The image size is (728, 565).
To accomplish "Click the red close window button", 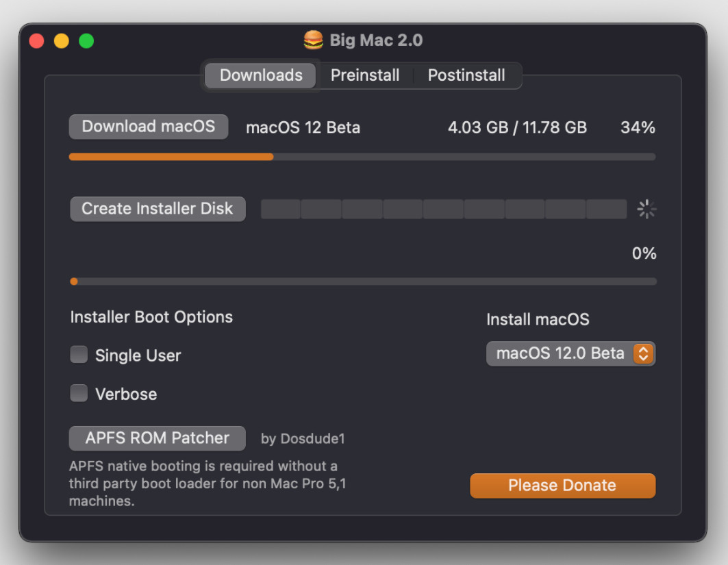I will tap(37, 41).
